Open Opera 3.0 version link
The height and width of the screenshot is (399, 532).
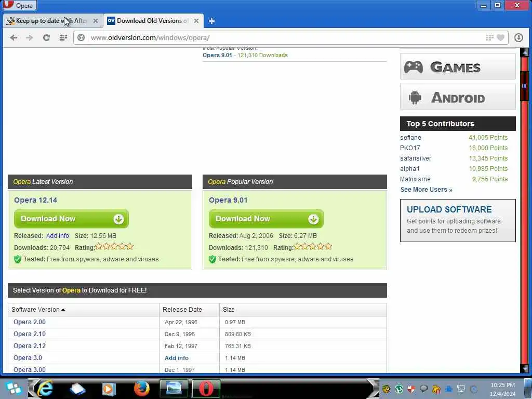(x=28, y=358)
